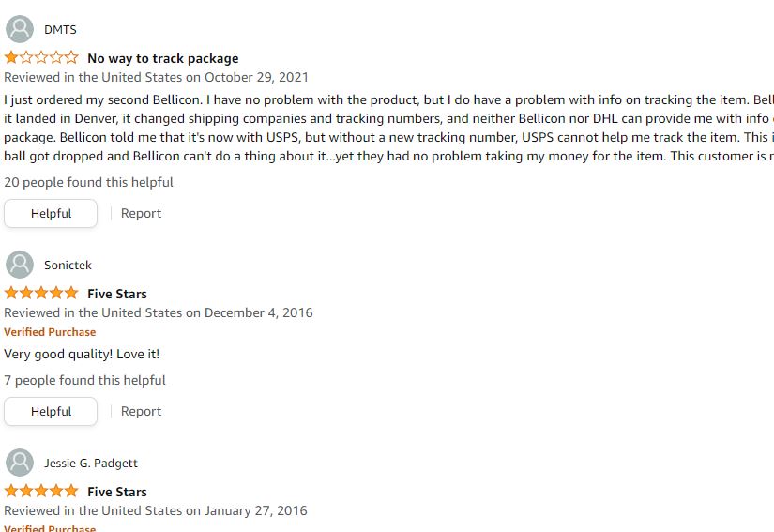The width and height of the screenshot is (774, 532).
Task: Click Sonictek profile avatar icon
Action: (x=19, y=265)
